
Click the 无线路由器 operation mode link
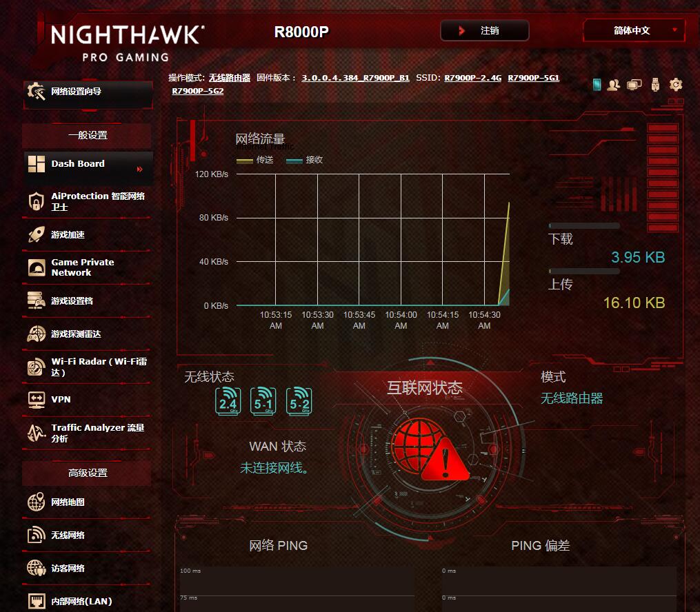point(230,78)
